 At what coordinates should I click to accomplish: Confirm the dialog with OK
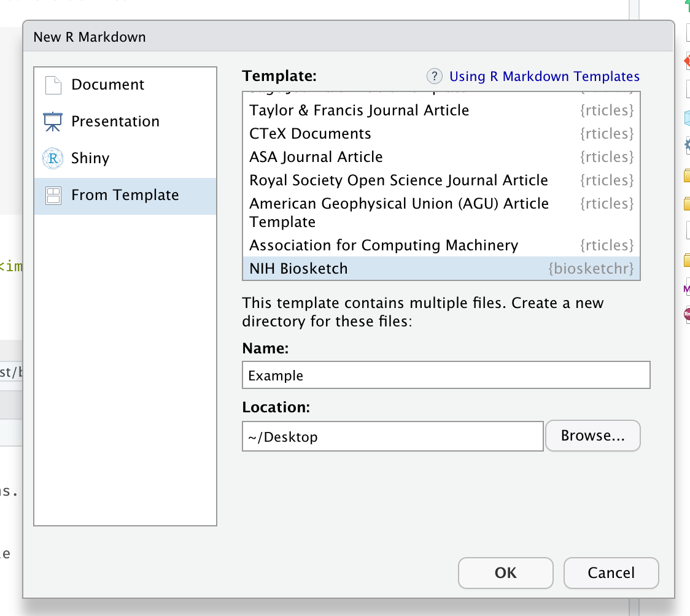coord(506,573)
